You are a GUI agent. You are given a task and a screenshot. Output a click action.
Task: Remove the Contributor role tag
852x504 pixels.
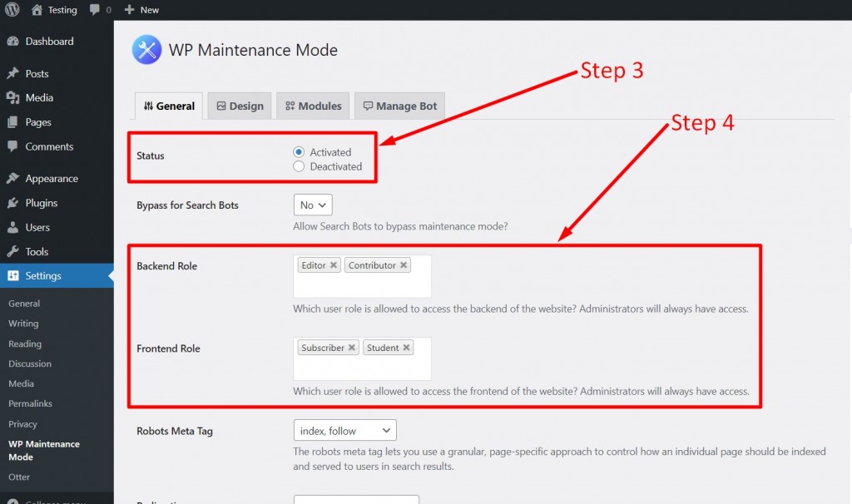[404, 265]
